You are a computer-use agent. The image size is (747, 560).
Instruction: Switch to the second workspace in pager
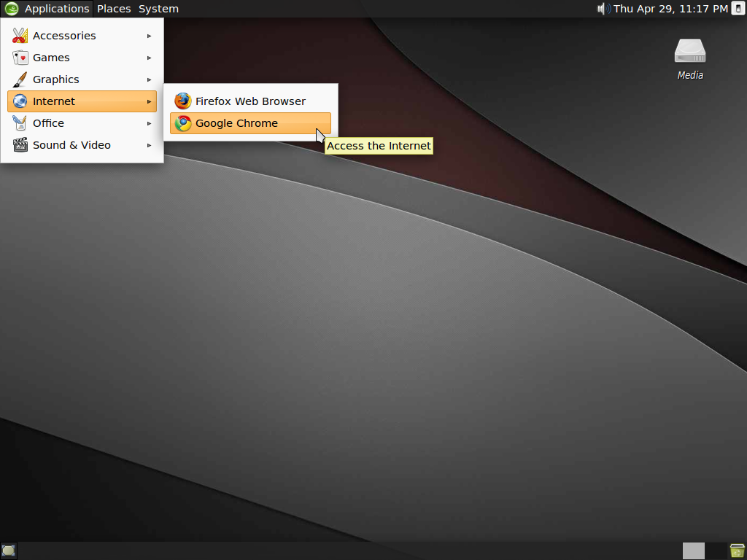[716, 551]
